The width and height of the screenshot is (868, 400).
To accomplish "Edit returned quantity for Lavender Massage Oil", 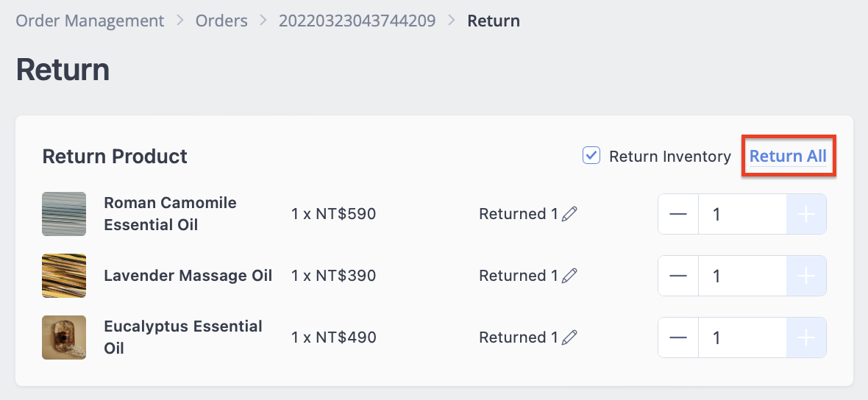I will tap(569, 275).
